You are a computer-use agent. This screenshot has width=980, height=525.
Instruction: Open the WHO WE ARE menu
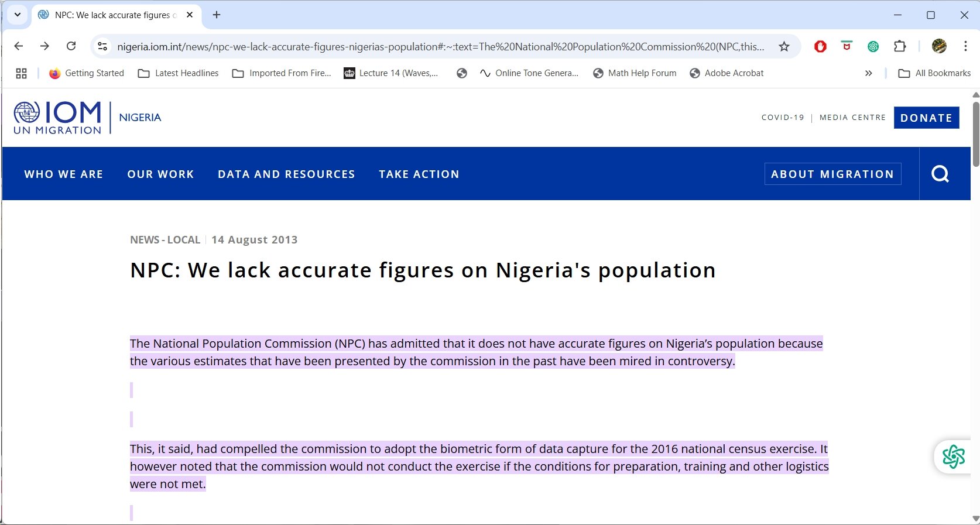point(64,174)
